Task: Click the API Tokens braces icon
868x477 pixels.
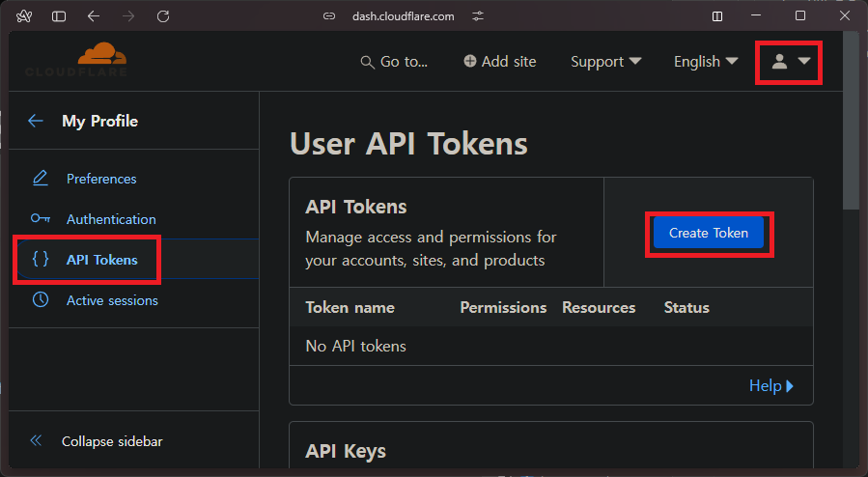Action: click(x=41, y=259)
